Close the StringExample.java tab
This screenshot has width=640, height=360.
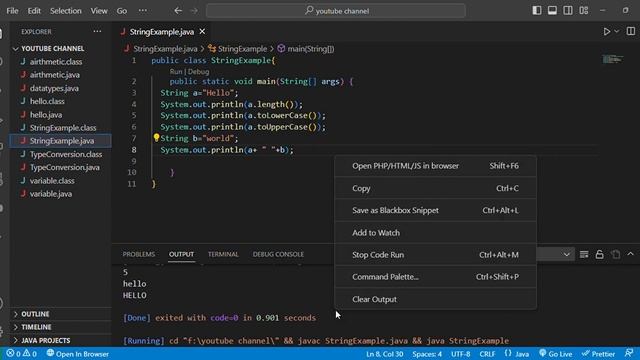(x=202, y=31)
